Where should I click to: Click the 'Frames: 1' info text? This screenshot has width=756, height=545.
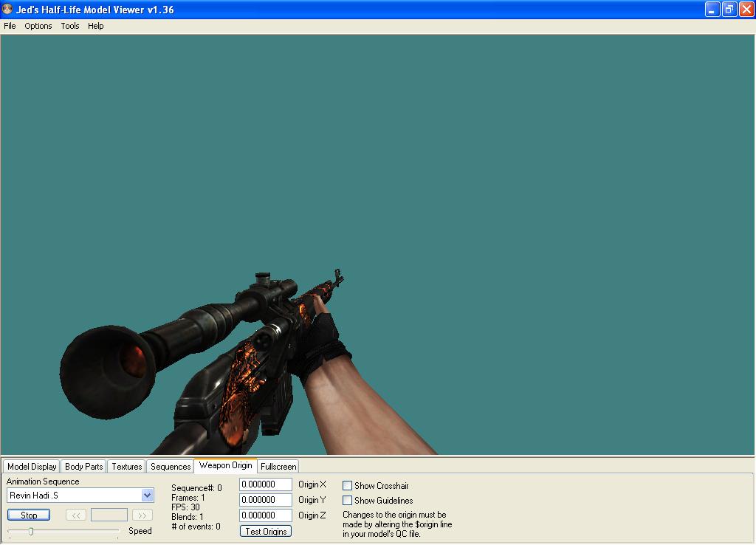pyautogui.click(x=188, y=498)
